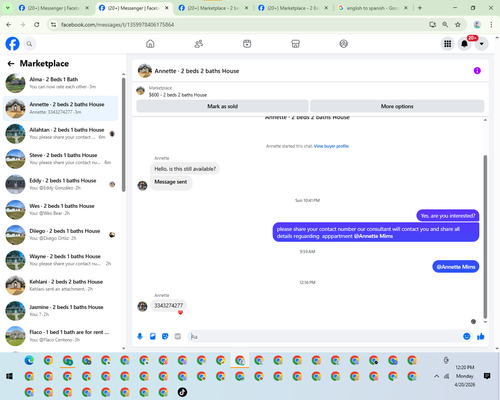Screen dimensions: 500x400
Task: Switch to third tab Marketplace
Action: pyautogui.click(x=213, y=8)
